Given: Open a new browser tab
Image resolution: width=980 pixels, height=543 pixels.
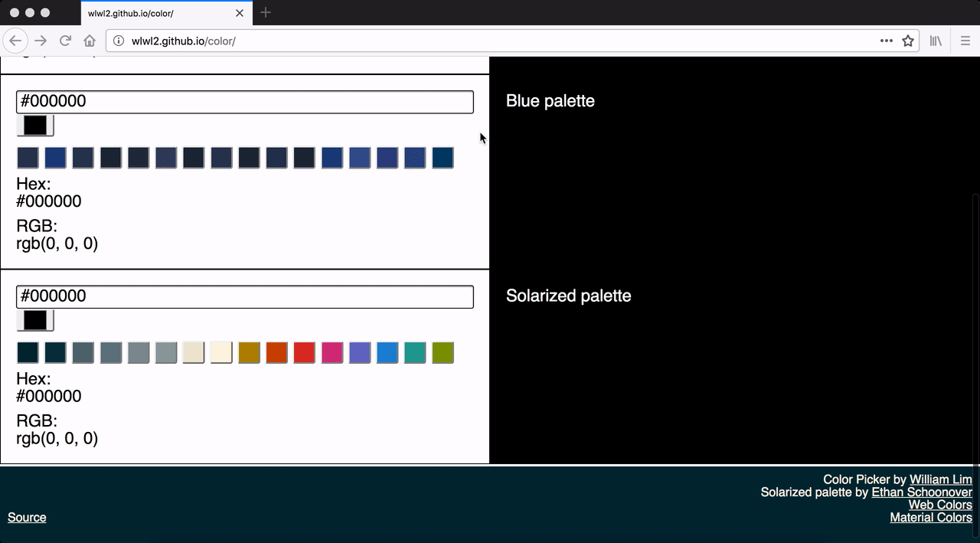Looking at the screenshot, I should [x=266, y=12].
